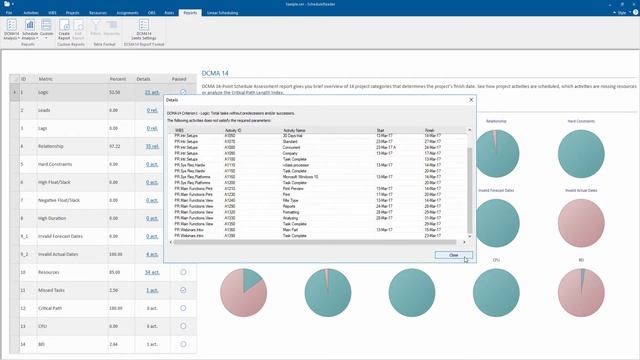Switch to the Roles tab
The height and width of the screenshot is (360, 640).
tap(169, 13)
